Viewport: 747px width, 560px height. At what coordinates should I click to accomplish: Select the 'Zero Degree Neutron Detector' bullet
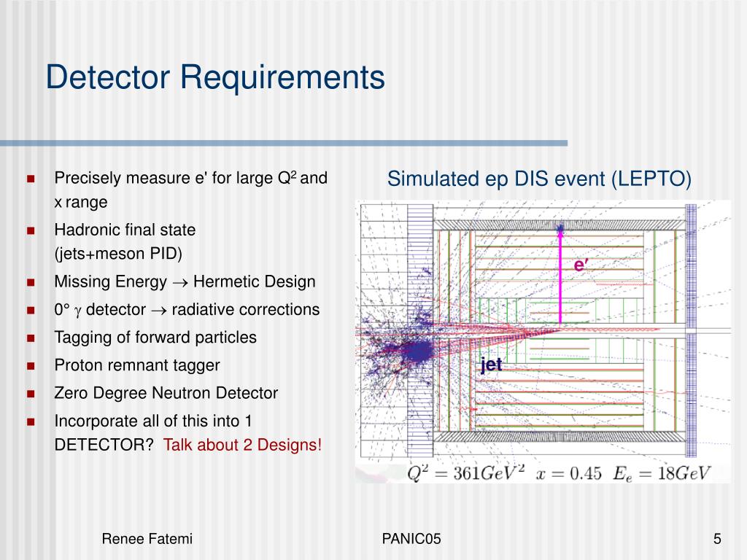[166, 393]
